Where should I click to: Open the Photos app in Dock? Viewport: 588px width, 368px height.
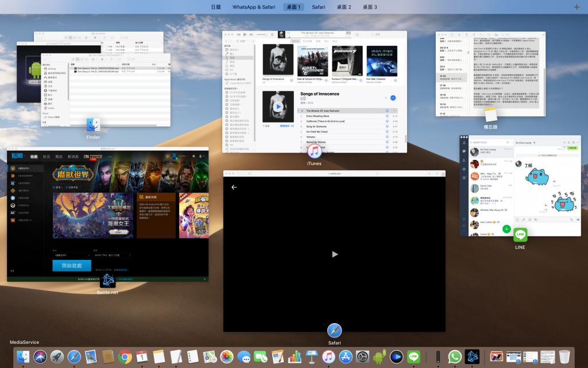226,356
